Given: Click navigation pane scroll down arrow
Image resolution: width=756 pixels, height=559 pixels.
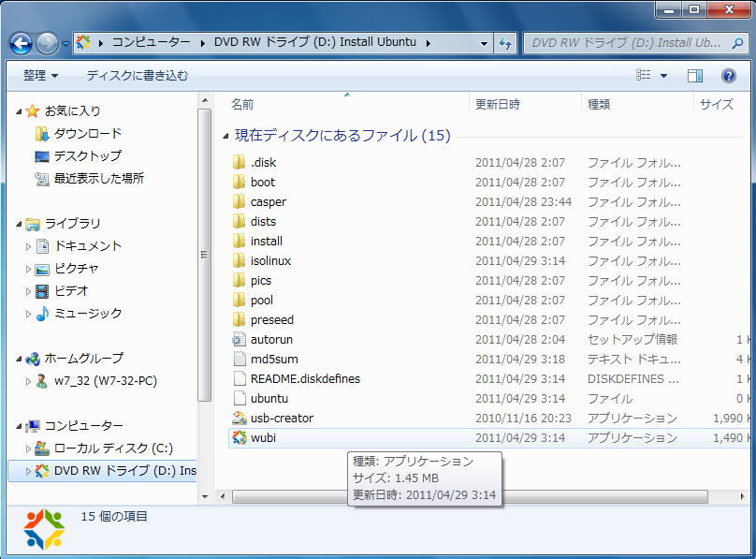Looking at the screenshot, I should (x=205, y=496).
